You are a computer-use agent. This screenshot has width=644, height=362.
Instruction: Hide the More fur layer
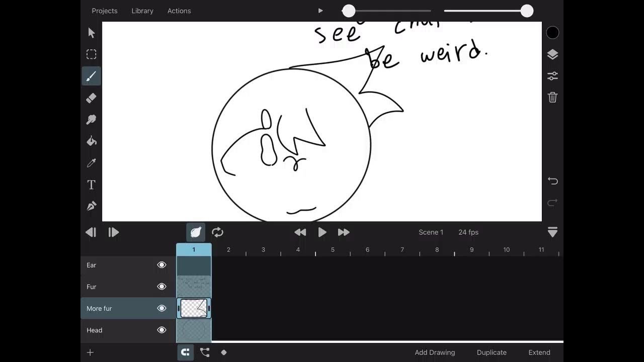pos(162,308)
